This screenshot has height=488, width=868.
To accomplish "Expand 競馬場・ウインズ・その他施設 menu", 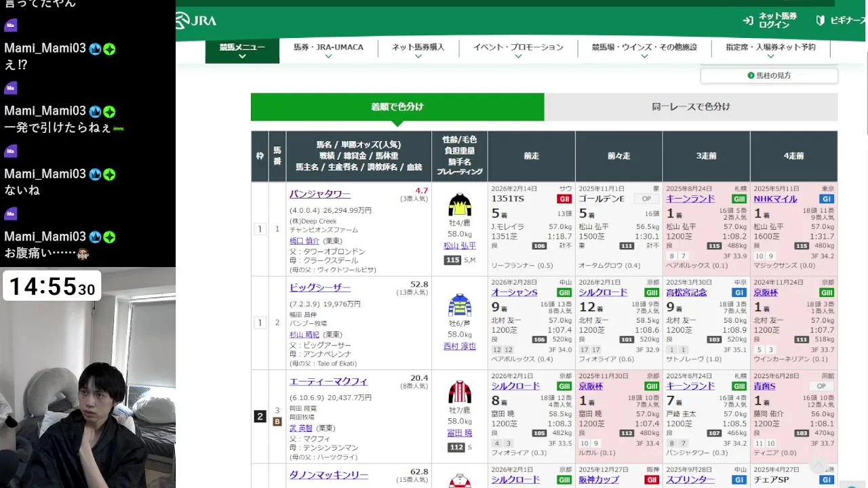I will pyautogui.click(x=644, y=51).
